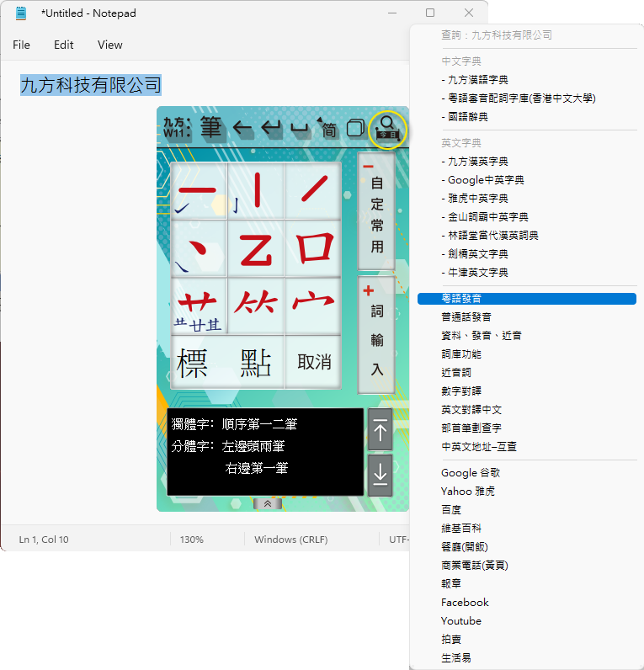This screenshot has width=644, height=670.
Task: Select the horizontal stroke key
Action: point(199,191)
